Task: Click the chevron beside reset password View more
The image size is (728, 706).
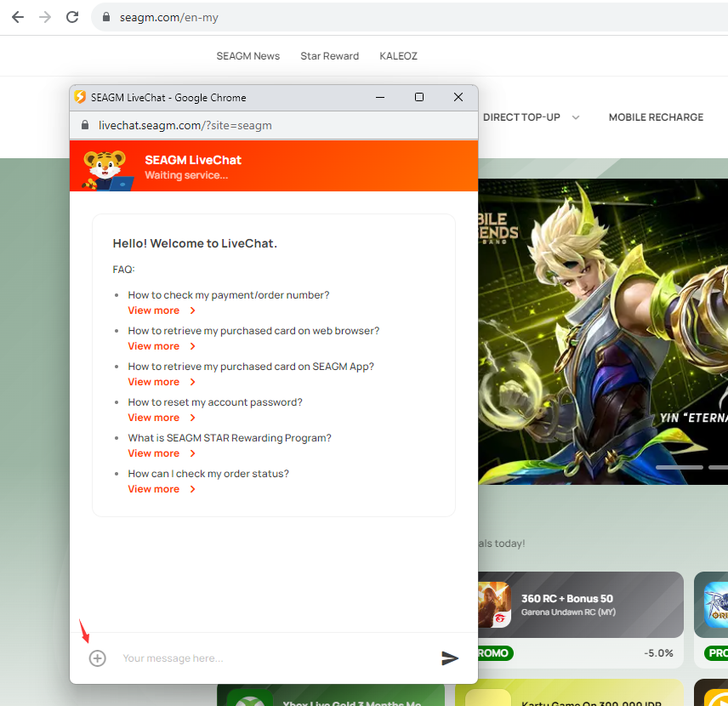Action: (x=193, y=418)
